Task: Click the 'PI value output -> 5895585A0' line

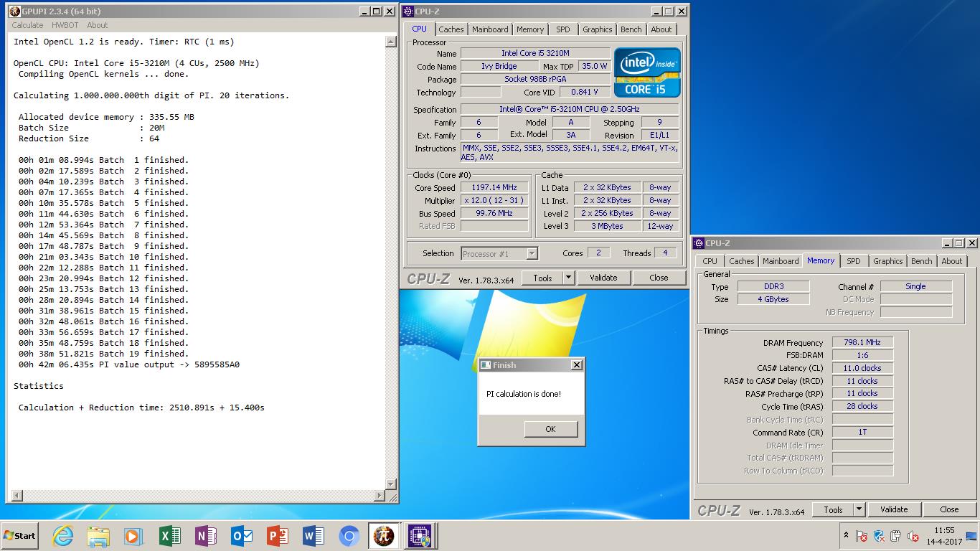Action: tap(129, 364)
